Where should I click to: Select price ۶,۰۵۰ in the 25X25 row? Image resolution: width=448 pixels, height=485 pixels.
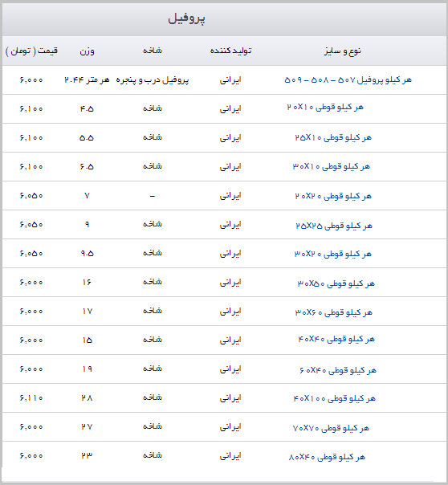pos(31,225)
